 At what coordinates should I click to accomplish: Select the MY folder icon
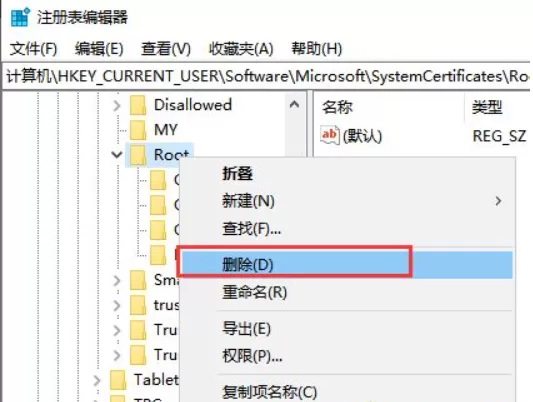coord(138,130)
